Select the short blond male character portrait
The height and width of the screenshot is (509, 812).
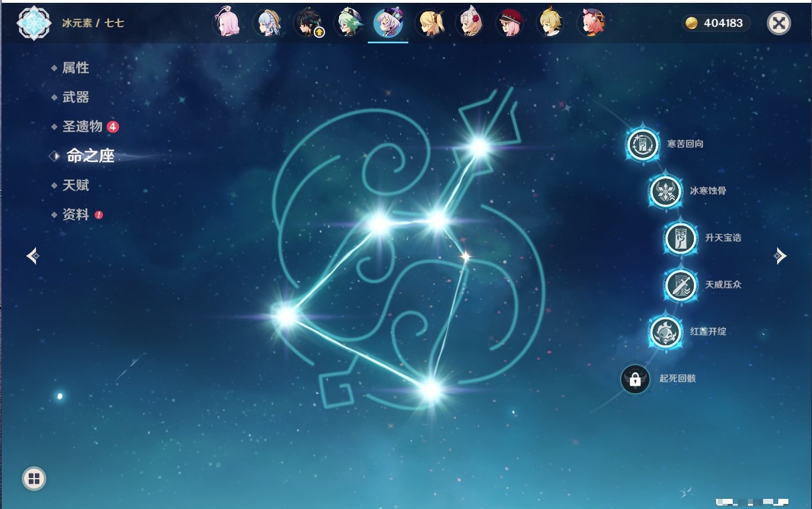point(551,23)
